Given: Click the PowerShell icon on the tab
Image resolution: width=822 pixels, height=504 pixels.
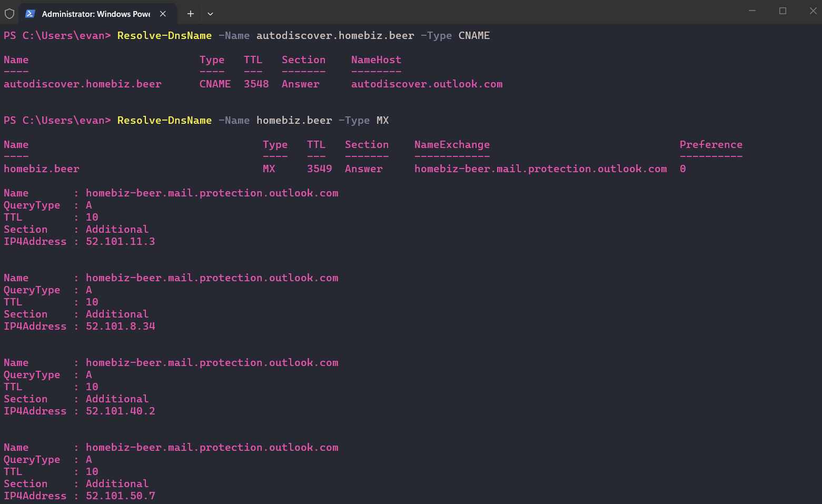Looking at the screenshot, I should (30, 14).
